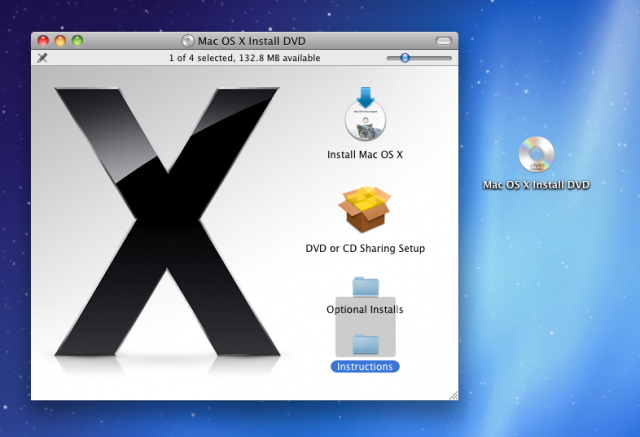Viewport: 640px width, 437px height.
Task: Toggle the toolbar with the pill button
Action: point(444,41)
